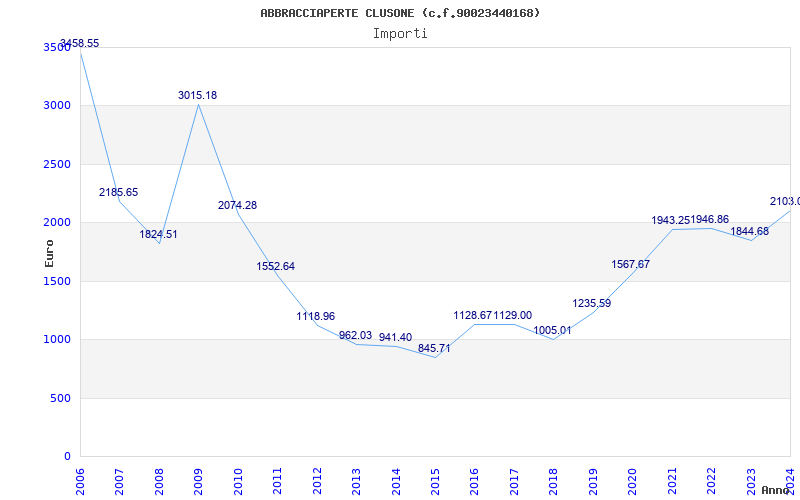Select the x-axis year label 2015

[x=435, y=482]
